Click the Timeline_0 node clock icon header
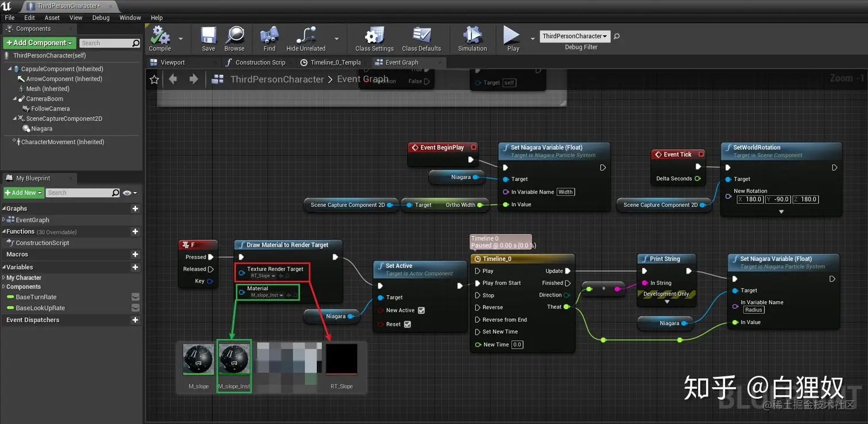Screen dimensions: 868x424 tap(477, 259)
